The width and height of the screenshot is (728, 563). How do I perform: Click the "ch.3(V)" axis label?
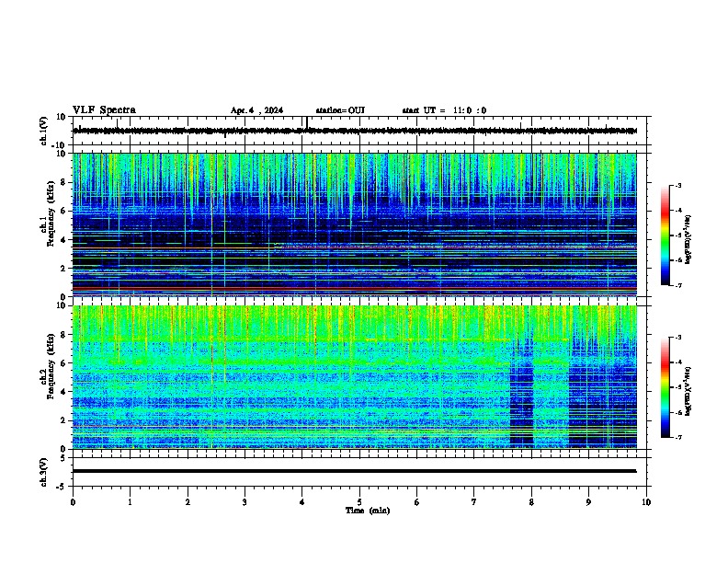click(x=44, y=472)
